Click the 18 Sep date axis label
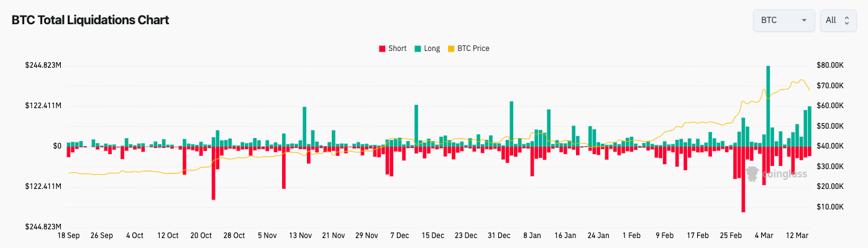868x248 pixels. tap(68, 236)
